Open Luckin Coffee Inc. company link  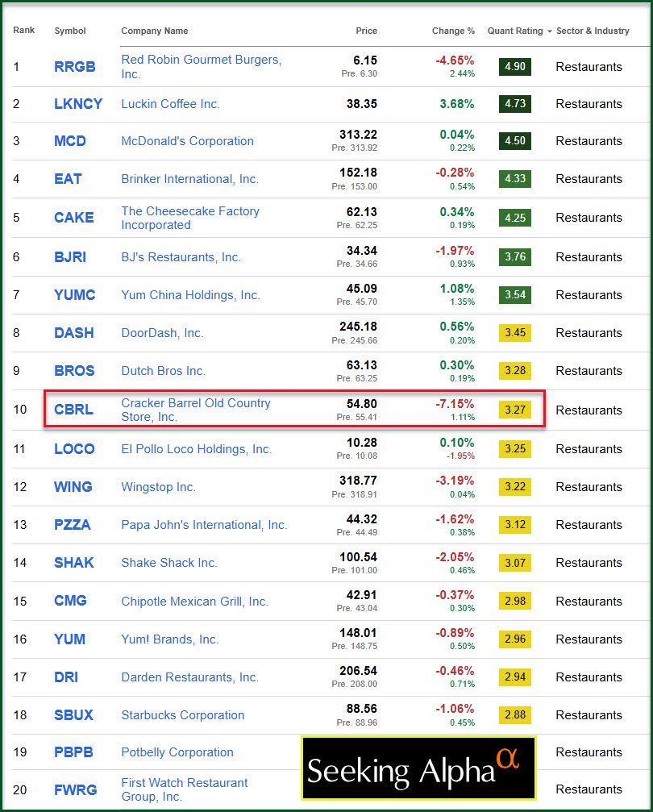170,104
